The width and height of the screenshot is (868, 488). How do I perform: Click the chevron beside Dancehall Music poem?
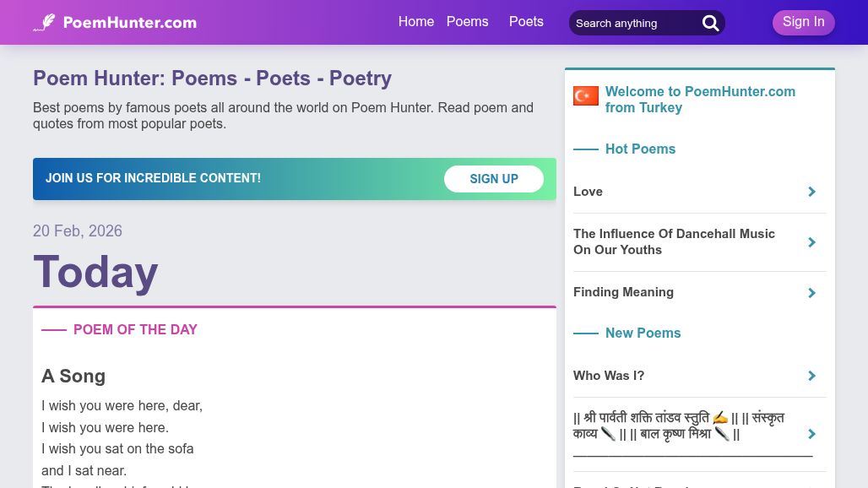[811, 242]
